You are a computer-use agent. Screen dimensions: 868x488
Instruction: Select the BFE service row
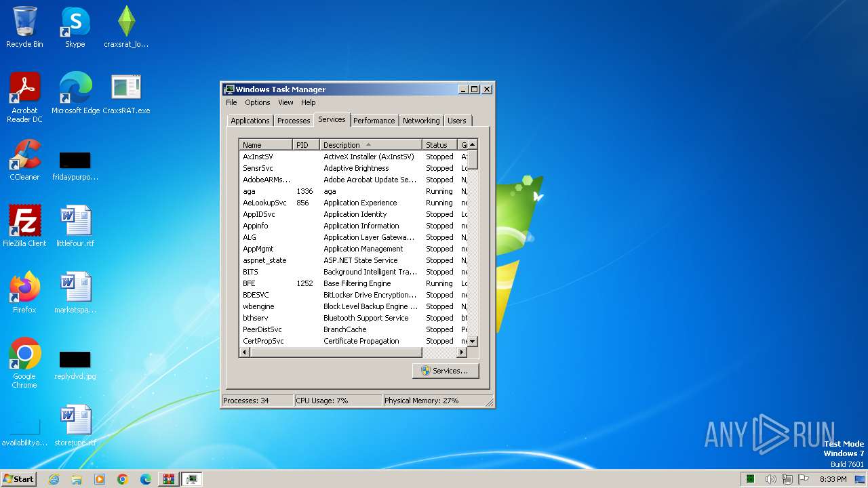[353, 283]
